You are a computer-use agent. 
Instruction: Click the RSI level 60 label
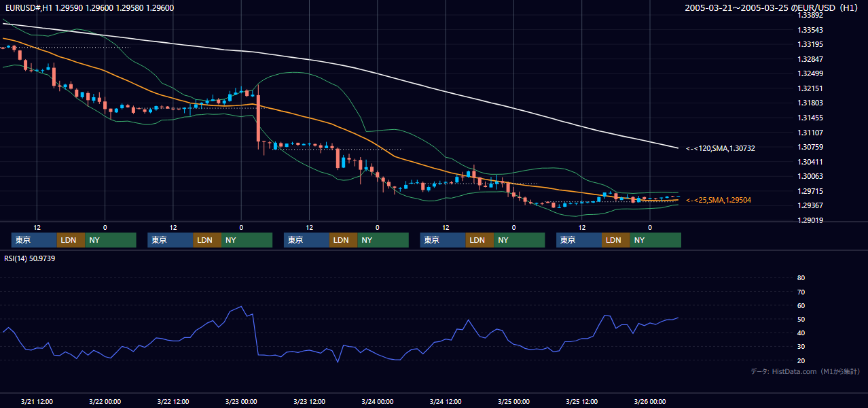[801, 305]
